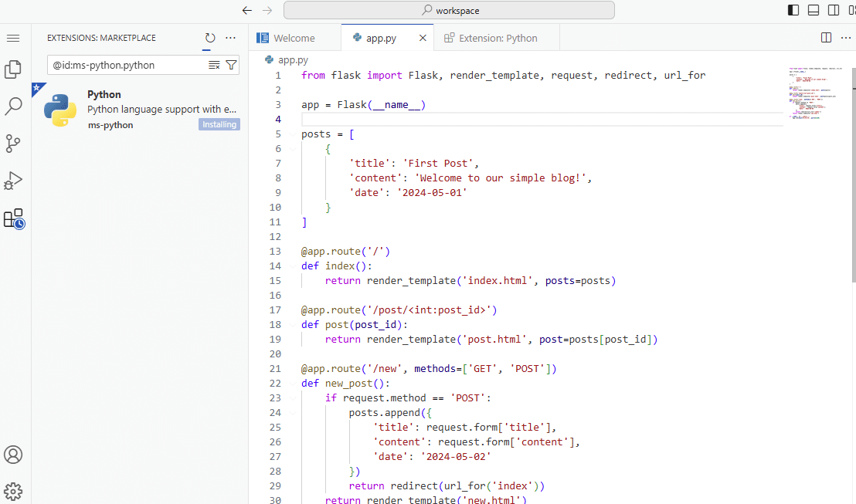Collapse the new_post function fold at line 22

click(x=293, y=384)
